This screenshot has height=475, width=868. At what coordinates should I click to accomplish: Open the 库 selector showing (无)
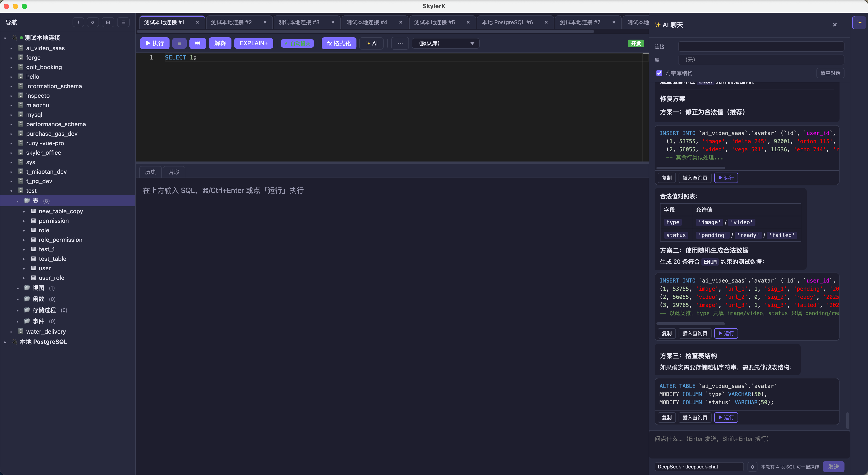pos(761,60)
